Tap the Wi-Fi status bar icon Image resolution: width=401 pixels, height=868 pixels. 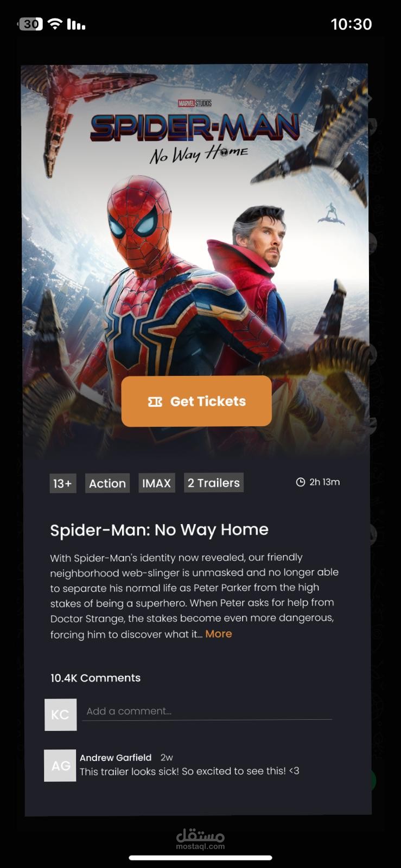55,24
